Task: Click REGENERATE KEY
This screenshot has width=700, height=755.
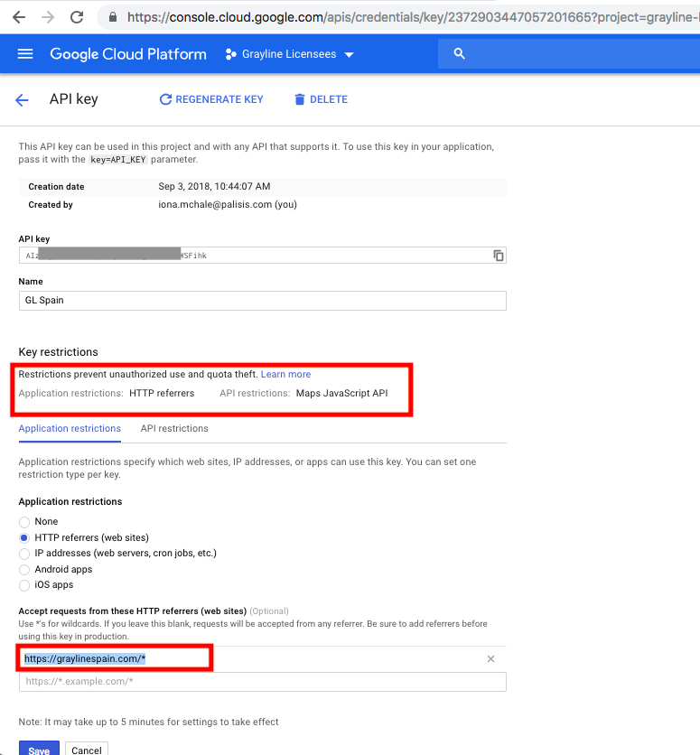Action: point(211,99)
